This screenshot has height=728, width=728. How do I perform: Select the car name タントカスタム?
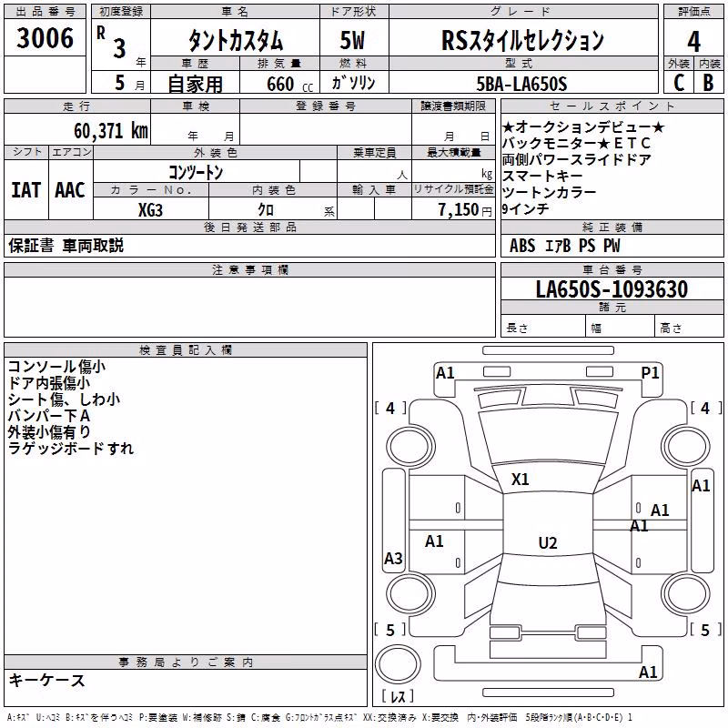(x=236, y=41)
